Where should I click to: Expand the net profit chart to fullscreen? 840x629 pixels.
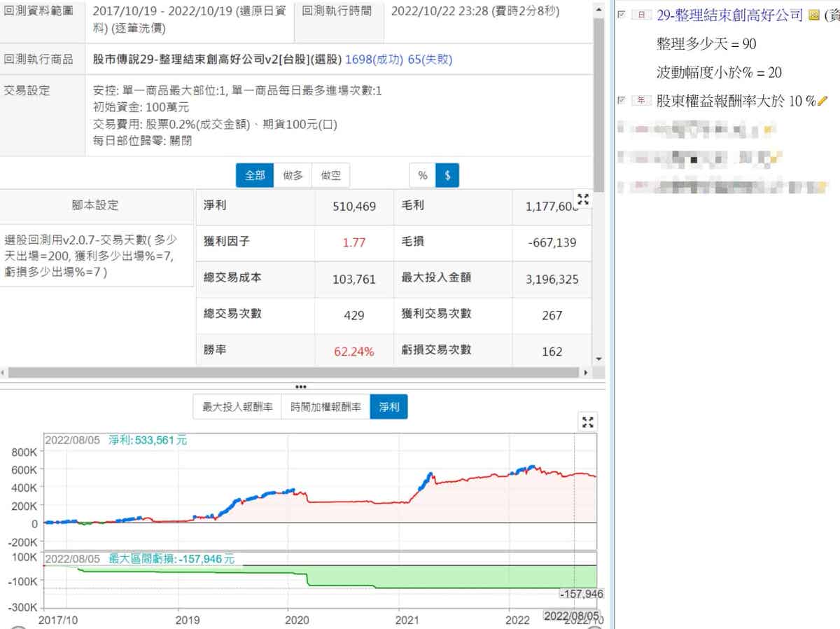(588, 422)
